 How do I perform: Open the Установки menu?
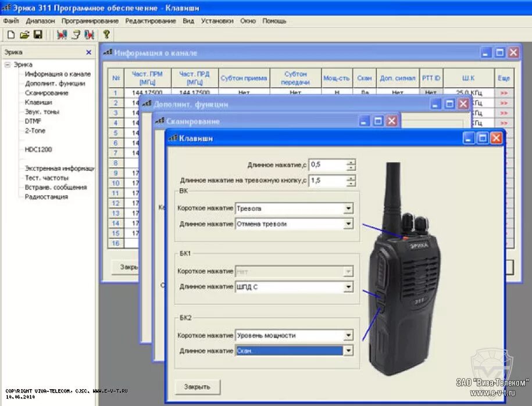217,21
